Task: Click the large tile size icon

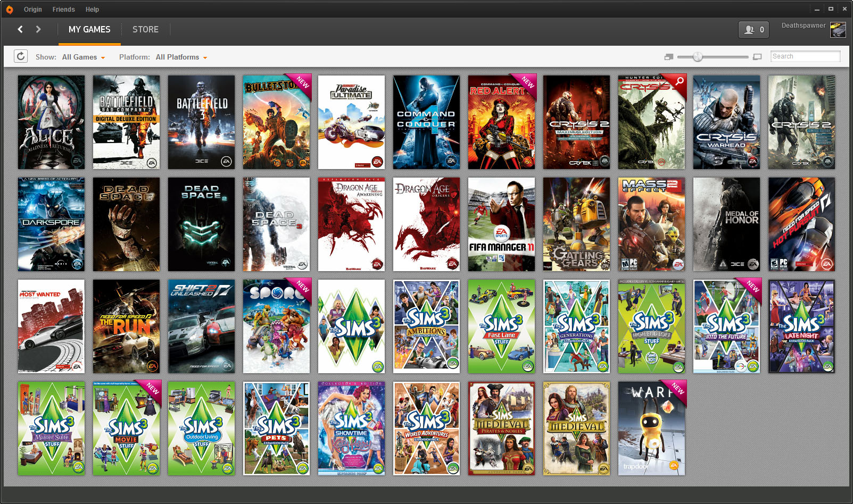Action: (x=757, y=57)
